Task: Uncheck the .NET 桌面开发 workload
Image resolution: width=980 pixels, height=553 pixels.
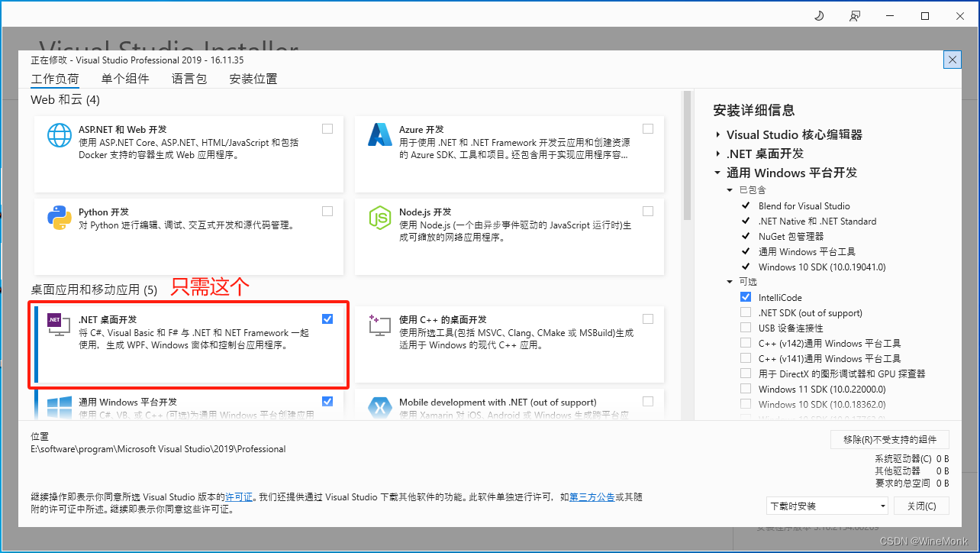Action: click(327, 319)
